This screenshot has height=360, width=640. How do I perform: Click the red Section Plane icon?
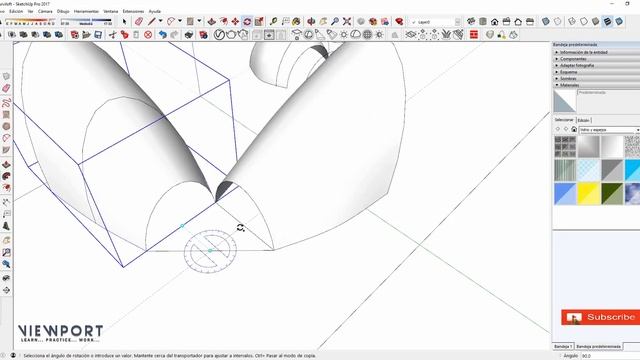[473, 35]
